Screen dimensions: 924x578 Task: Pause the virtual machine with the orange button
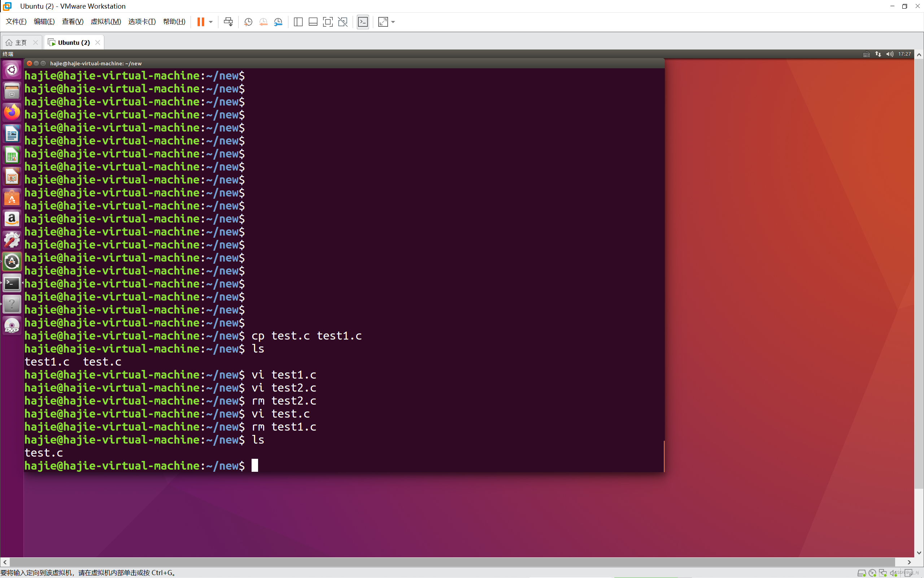point(200,22)
